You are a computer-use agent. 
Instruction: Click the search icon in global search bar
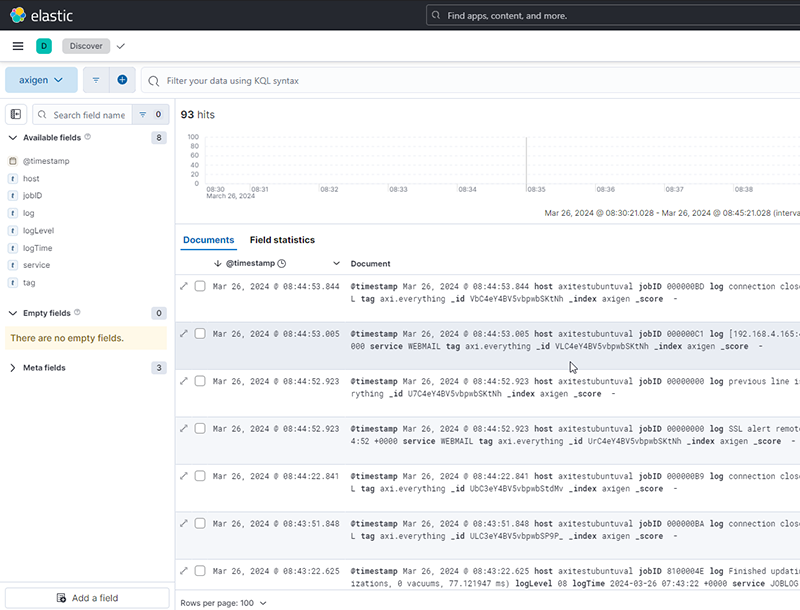[x=436, y=15]
